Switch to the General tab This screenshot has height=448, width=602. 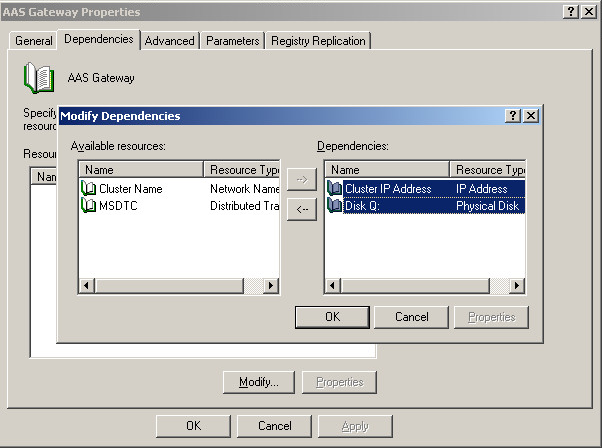click(34, 41)
